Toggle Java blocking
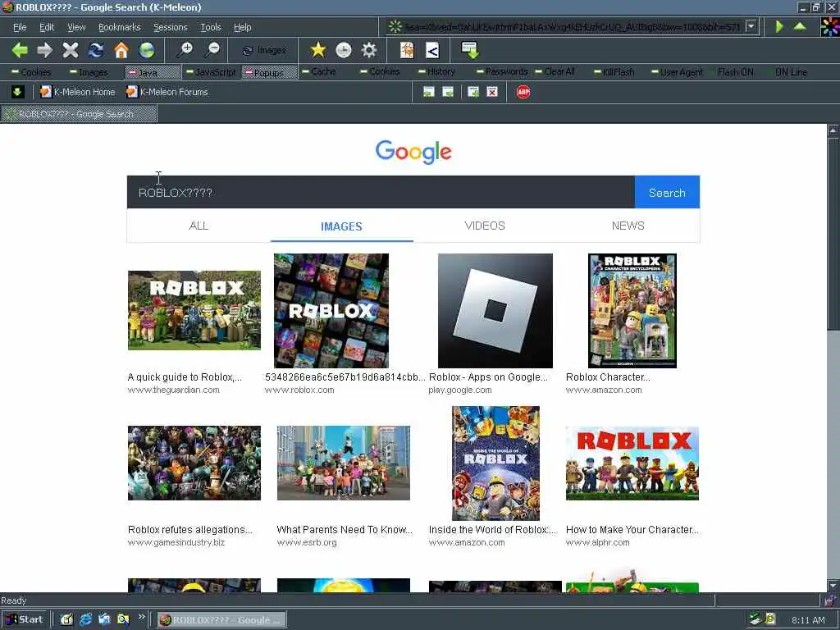This screenshot has height=630, width=840. (x=153, y=72)
